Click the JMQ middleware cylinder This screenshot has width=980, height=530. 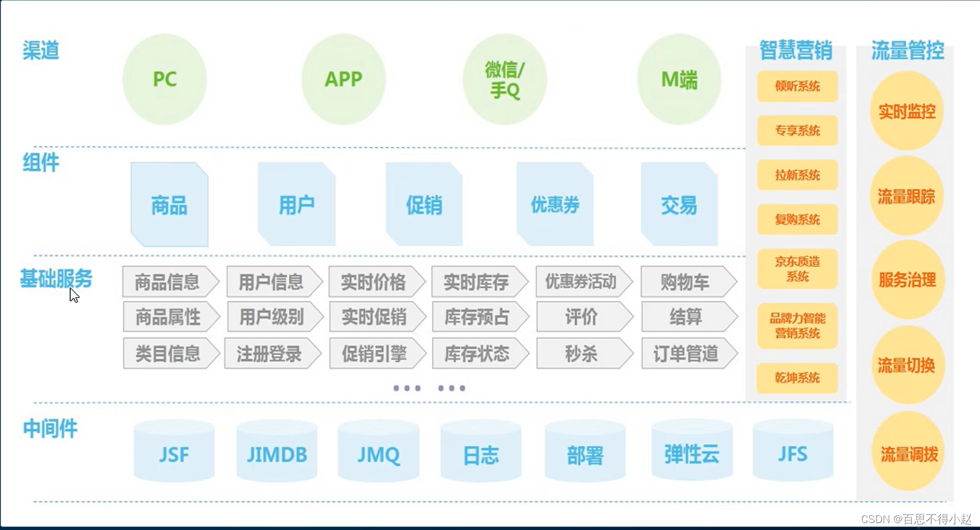click(x=379, y=451)
